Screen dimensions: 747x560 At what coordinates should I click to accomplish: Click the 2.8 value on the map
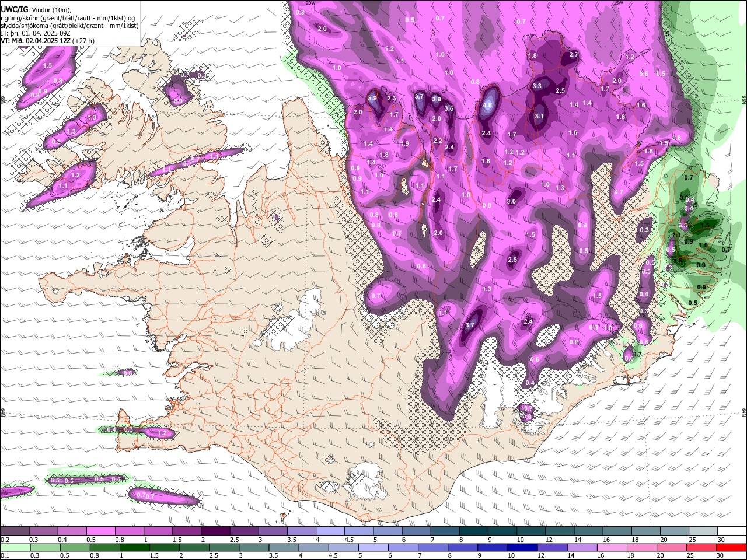512,260
